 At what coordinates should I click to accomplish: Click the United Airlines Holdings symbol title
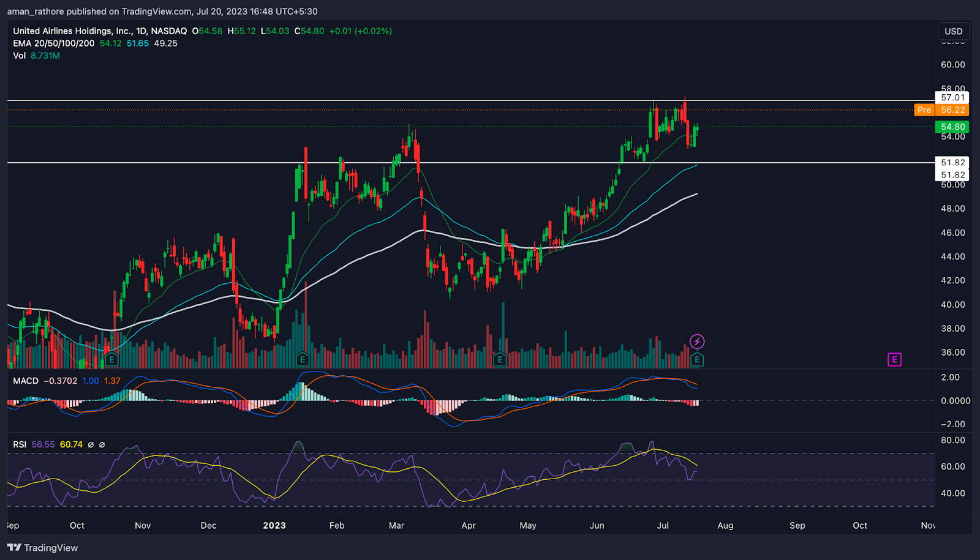tap(100, 31)
